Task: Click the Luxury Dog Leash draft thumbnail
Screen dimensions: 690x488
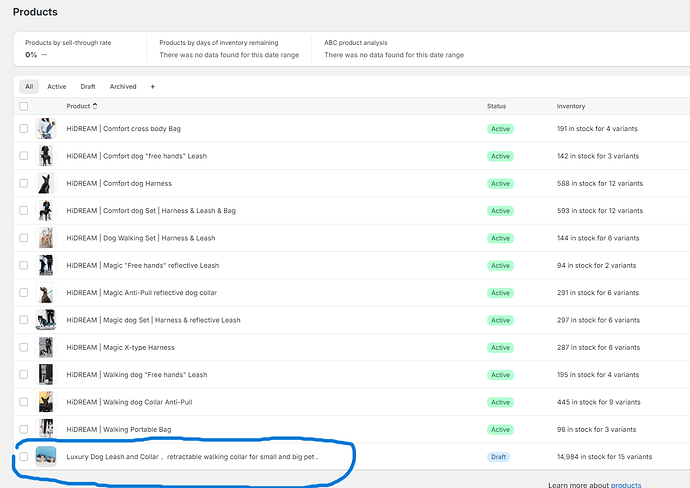Action: [46, 456]
